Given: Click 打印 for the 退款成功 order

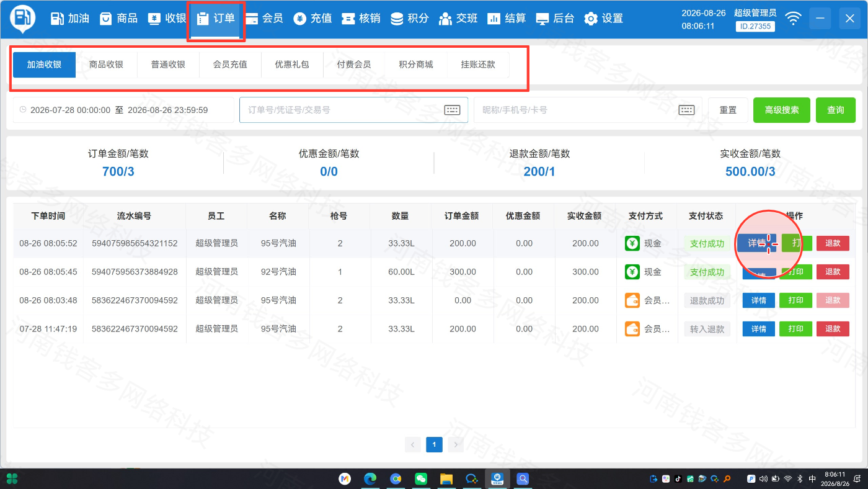Looking at the screenshot, I should pos(795,300).
